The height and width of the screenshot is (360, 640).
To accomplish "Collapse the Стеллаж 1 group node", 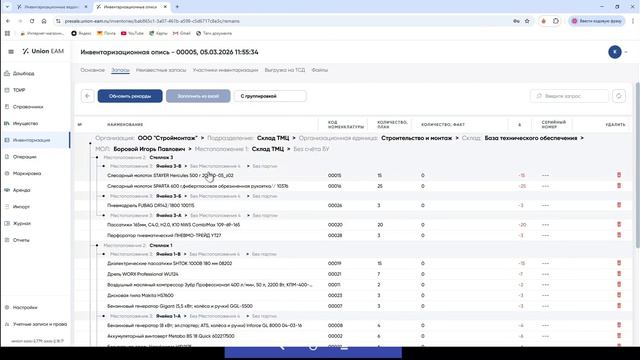I will coord(97,246).
